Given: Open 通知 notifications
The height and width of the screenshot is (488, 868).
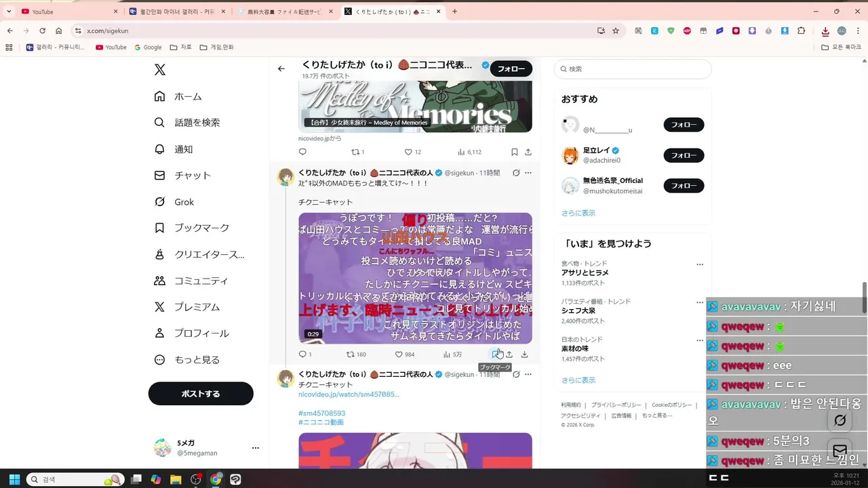Looking at the screenshot, I should pos(174,149).
